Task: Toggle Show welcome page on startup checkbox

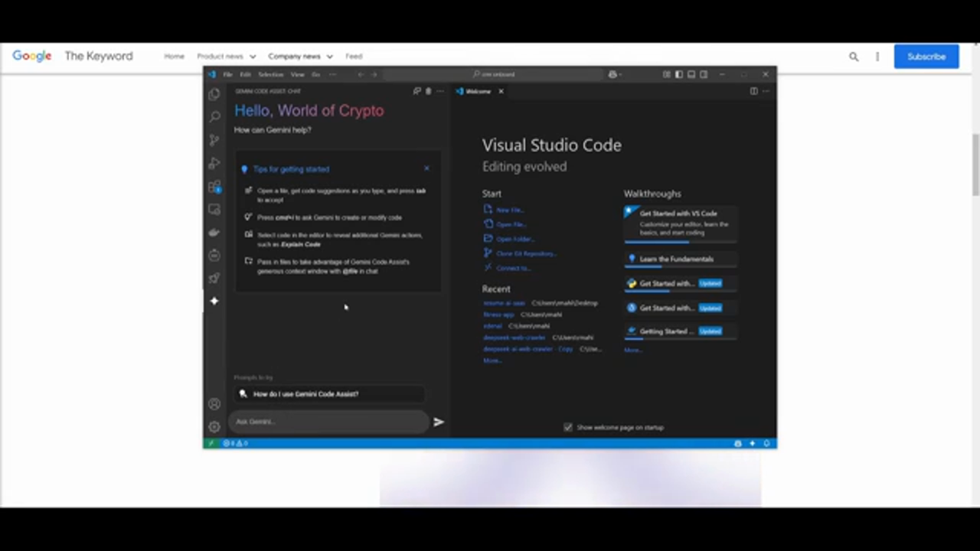Action: point(567,427)
